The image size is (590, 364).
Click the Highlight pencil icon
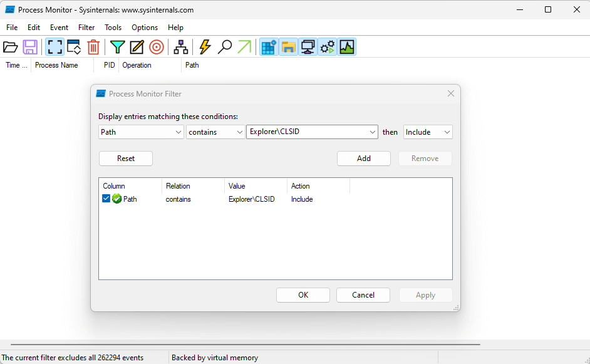tap(137, 47)
